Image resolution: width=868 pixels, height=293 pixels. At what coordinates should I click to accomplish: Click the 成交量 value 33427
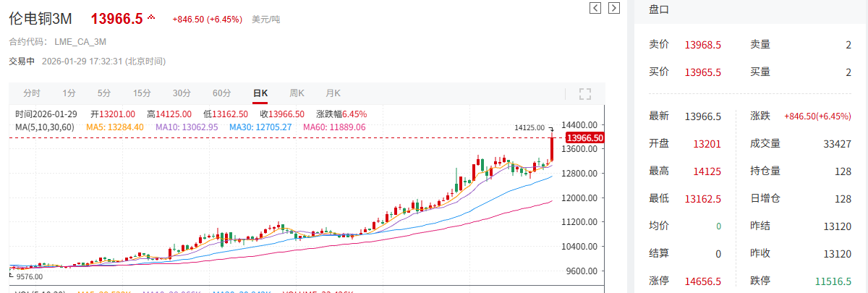[x=837, y=144]
